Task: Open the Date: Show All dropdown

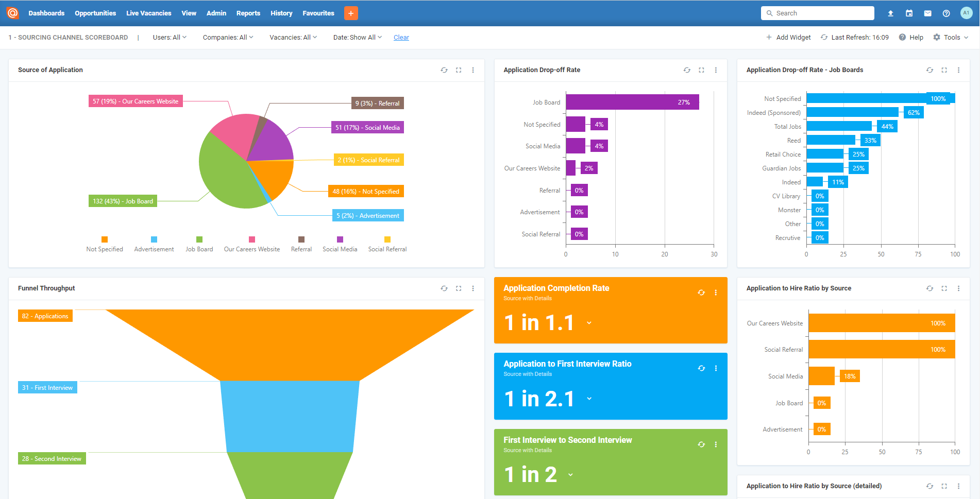Action: pyautogui.click(x=358, y=38)
